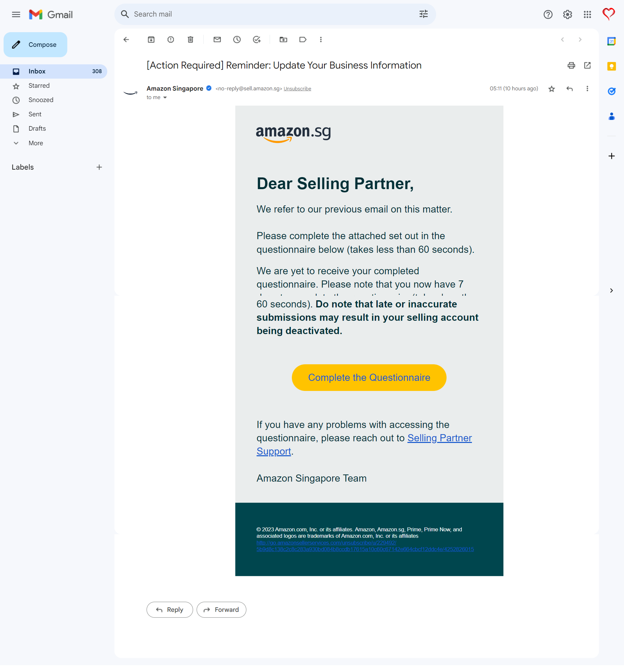Image resolution: width=624 pixels, height=672 pixels.
Task: Click the Amazon Singapore sender avatar
Action: (130, 93)
